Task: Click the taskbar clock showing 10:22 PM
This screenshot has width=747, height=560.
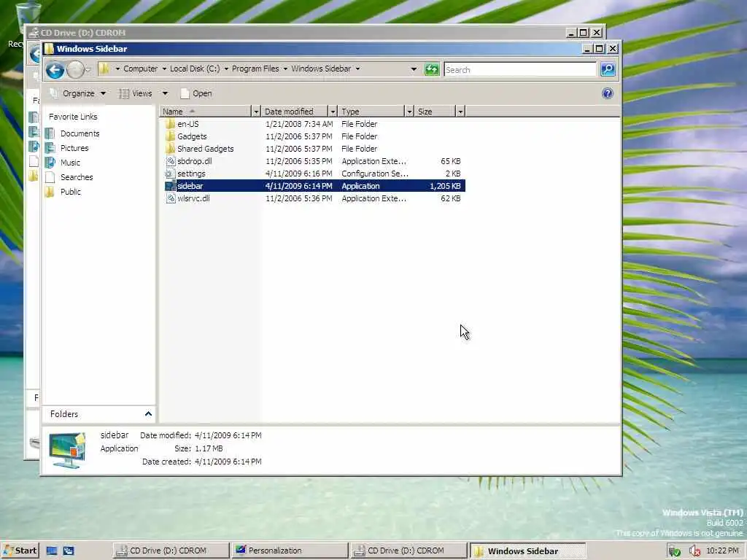Action: [722, 551]
